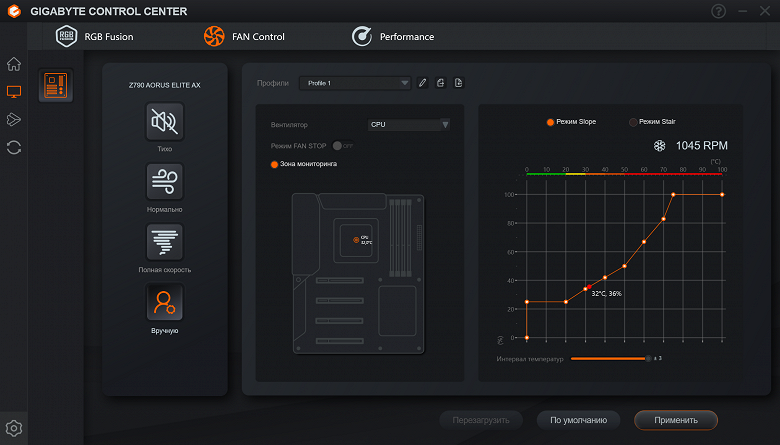
Task: Open the sidebar home icon
Action: pos(14,64)
